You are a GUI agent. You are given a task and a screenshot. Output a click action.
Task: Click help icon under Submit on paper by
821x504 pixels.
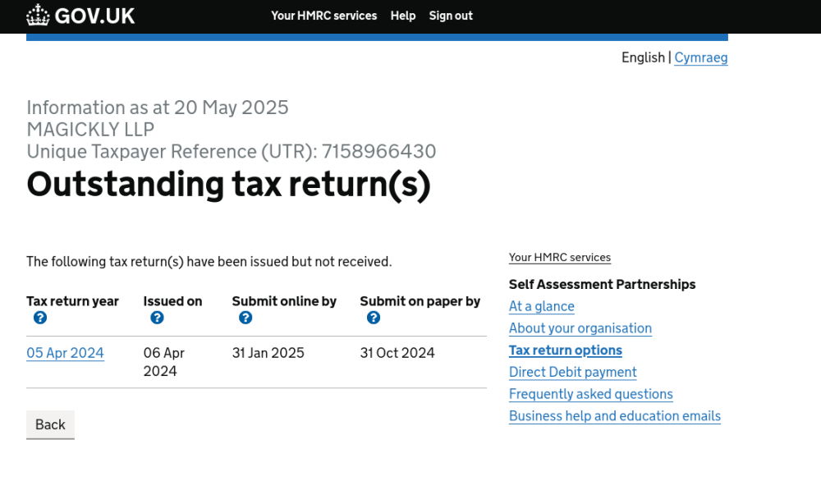click(374, 318)
